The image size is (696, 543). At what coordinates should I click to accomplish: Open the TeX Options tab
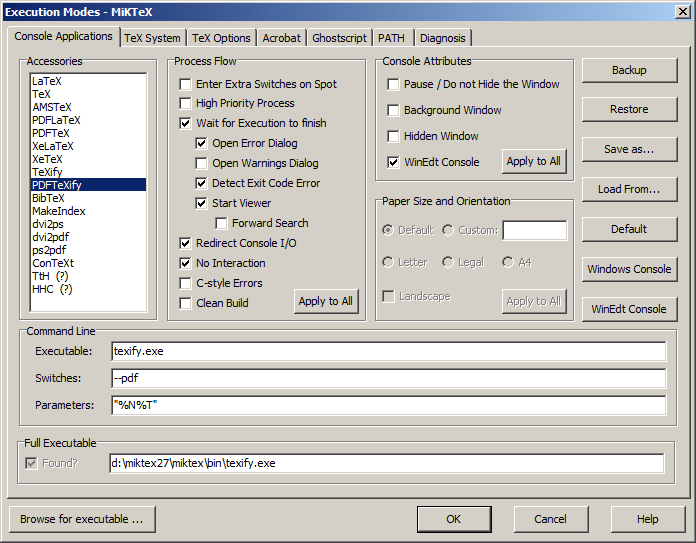coord(221,38)
